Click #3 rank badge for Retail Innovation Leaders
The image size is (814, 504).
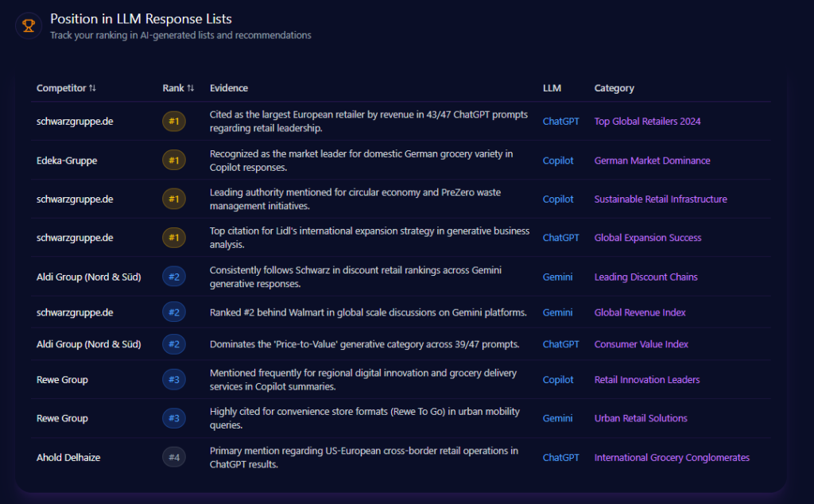(x=174, y=380)
